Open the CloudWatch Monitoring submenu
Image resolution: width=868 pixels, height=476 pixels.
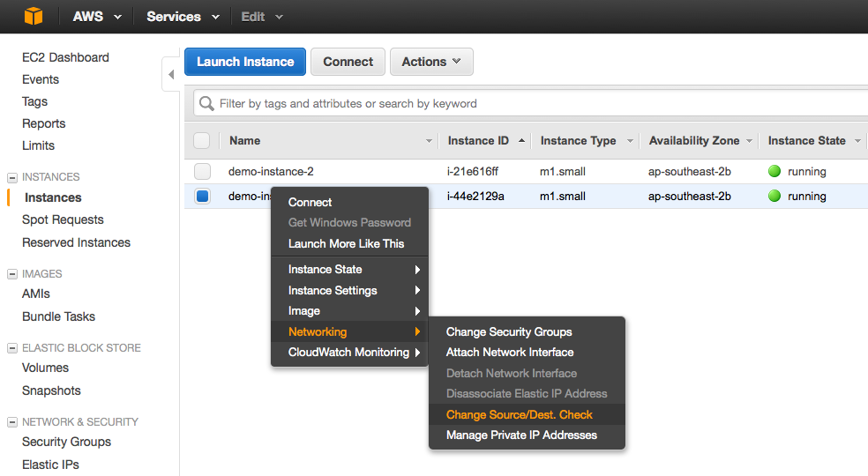click(x=350, y=353)
